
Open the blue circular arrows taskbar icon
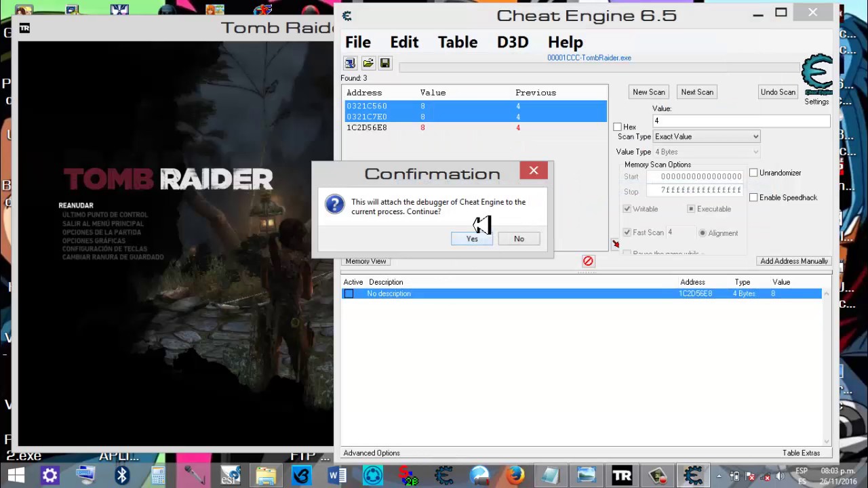(x=372, y=475)
